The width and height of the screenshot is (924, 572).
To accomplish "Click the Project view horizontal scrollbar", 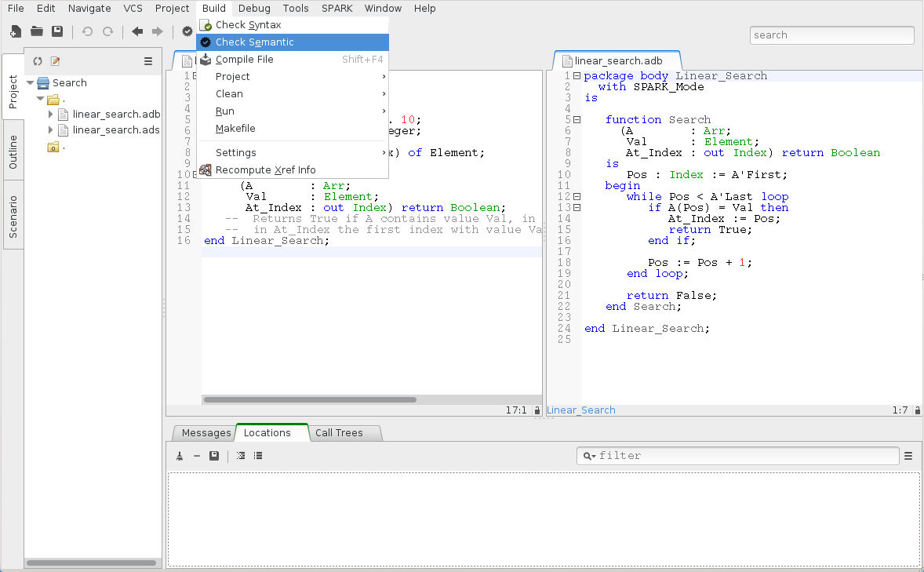I will pyautogui.click(x=92, y=563).
